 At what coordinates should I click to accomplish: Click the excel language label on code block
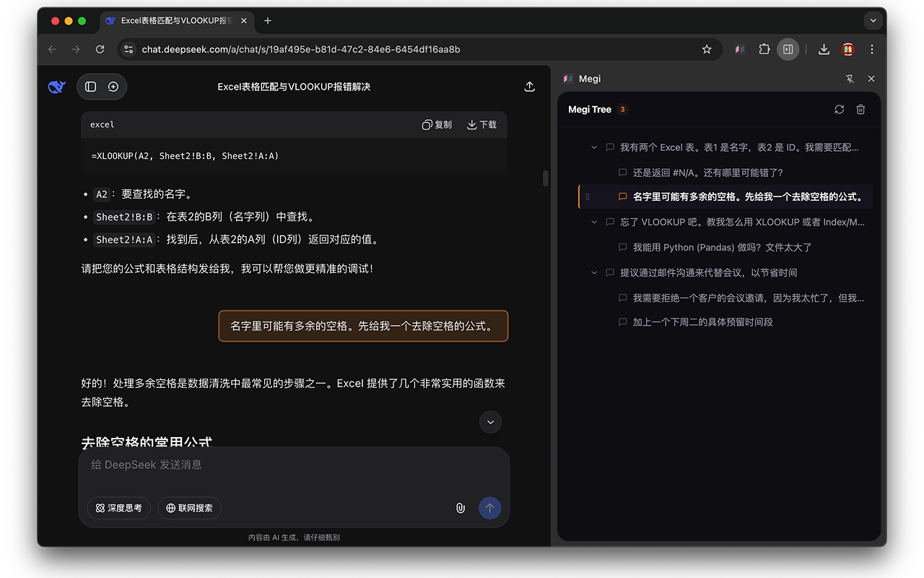pyautogui.click(x=103, y=125)
